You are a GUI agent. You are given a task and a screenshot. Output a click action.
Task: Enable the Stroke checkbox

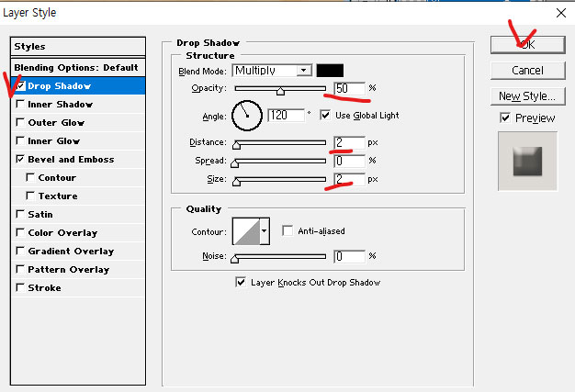click(x=20, y=287)
